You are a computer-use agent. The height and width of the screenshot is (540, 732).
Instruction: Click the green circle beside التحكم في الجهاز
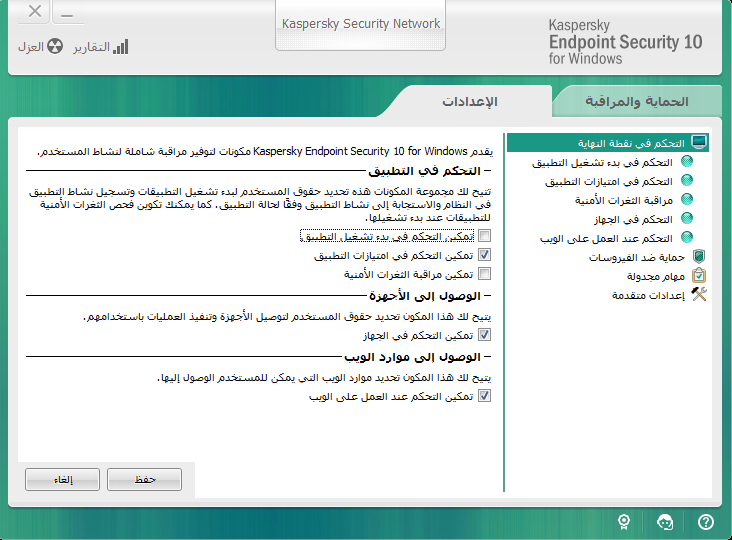click(x=687, y=218)
